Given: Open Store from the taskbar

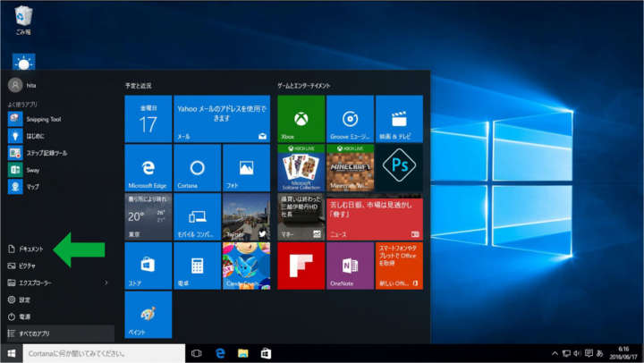Looking at the screenshot, I should 267,353.
